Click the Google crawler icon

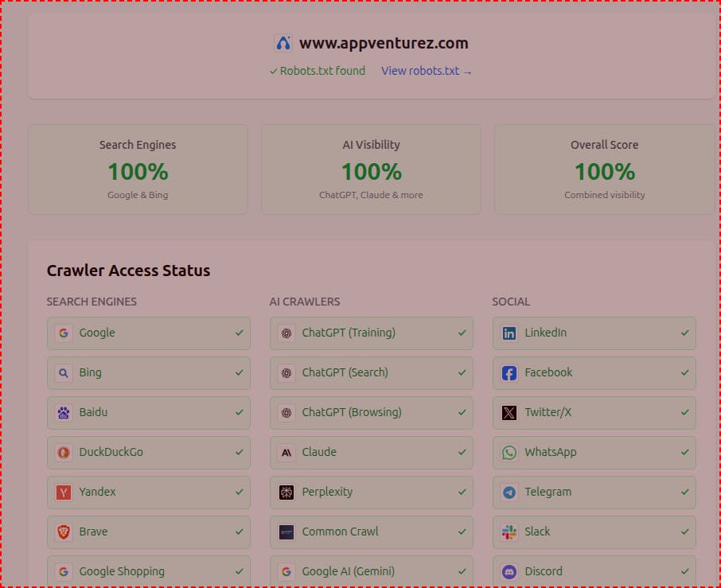point(64,333)
